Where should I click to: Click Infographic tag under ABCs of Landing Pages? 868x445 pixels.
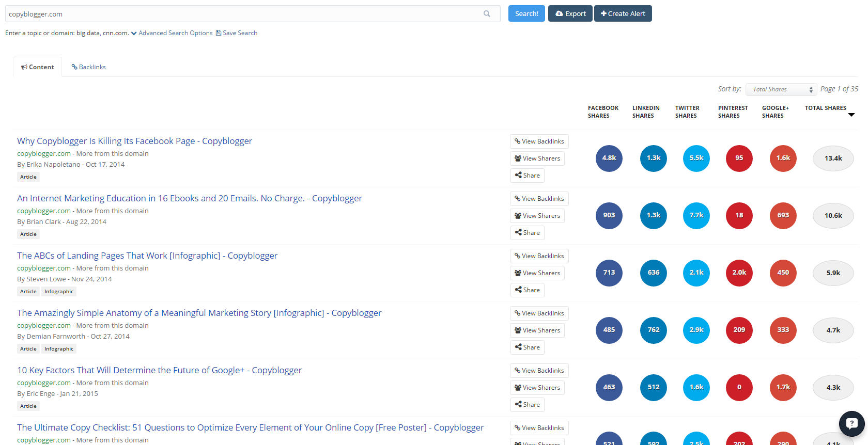pyautogui.click(x=59, y=292)
